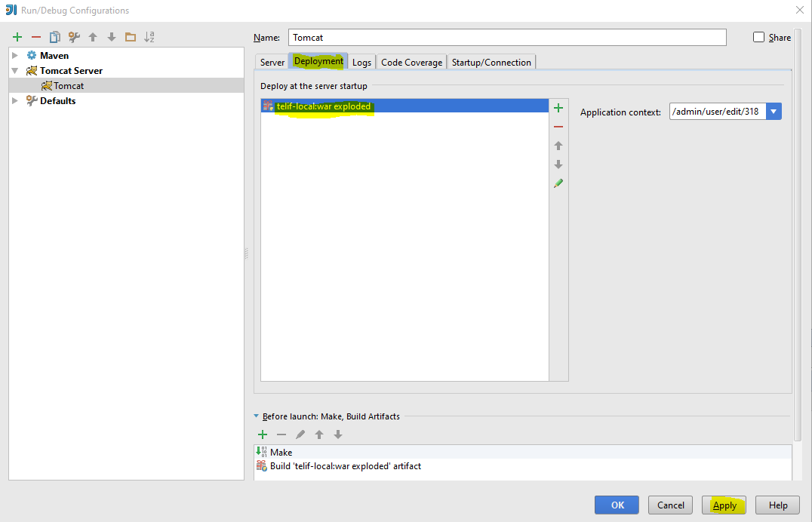Open Help for this dialog
812x522 pixels.
(x=778, y=505)
